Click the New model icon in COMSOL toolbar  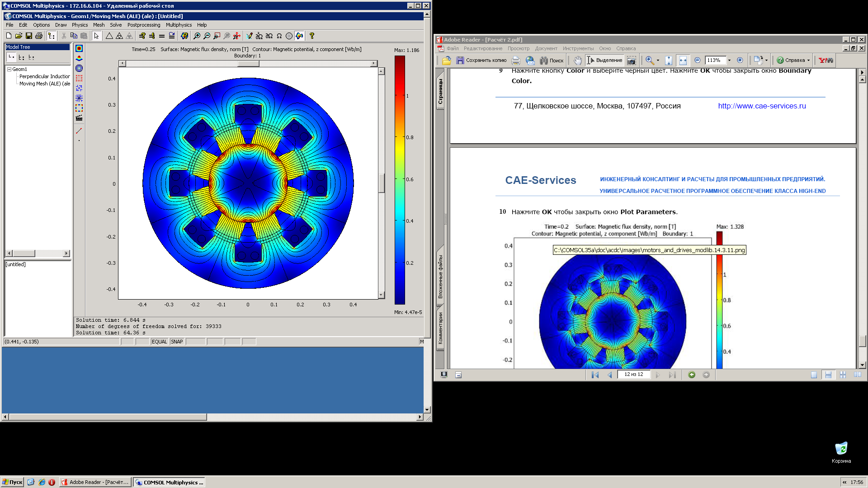[9, 36]
